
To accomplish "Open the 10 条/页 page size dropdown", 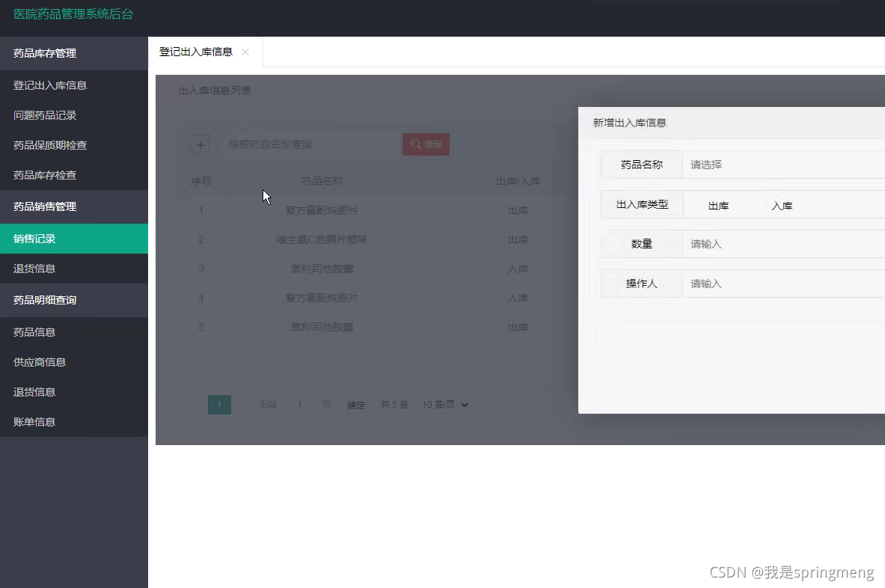I will point(445,405).
